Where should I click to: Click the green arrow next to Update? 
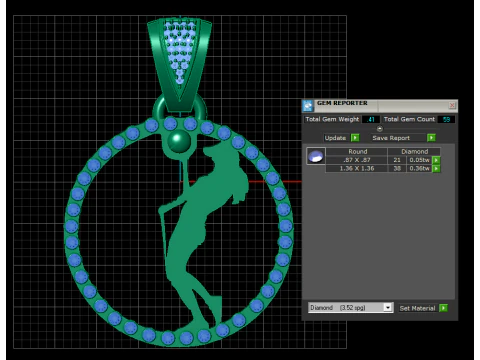[x=355, y=138]
